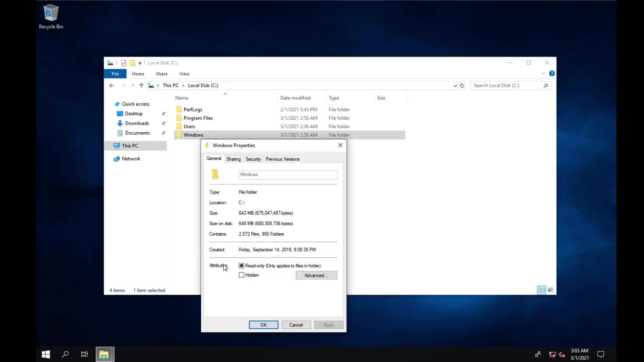Open the clock showing 3:03 AM
The height and width of the screenshot is (362, 644).
580,354
